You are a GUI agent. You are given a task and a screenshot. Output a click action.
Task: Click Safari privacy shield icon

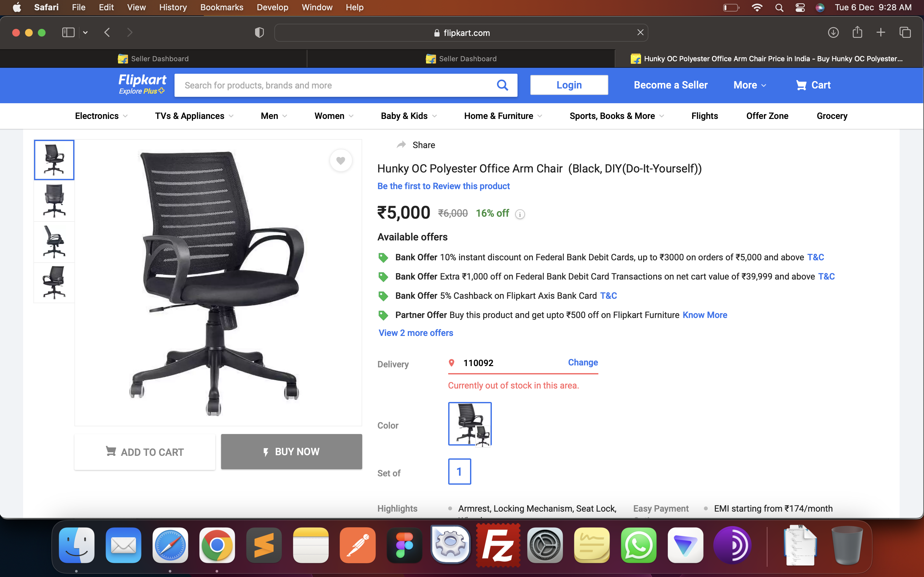pyautogui.click(x=259, y=33)
